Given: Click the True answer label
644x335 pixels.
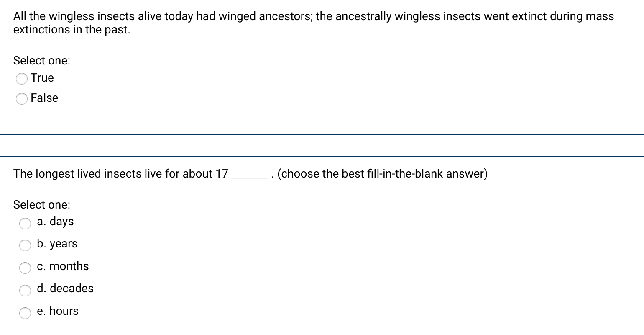Looking at the screenshot, I should (41, 78).
